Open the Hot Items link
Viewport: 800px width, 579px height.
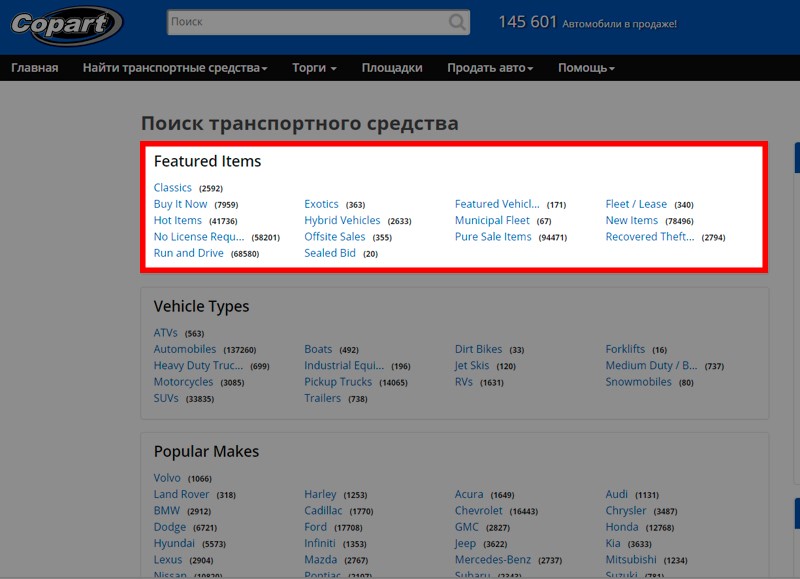(178, 220)
